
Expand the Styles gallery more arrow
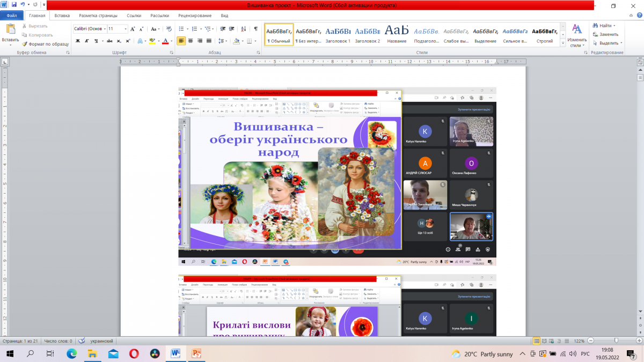tap(562, 42)
